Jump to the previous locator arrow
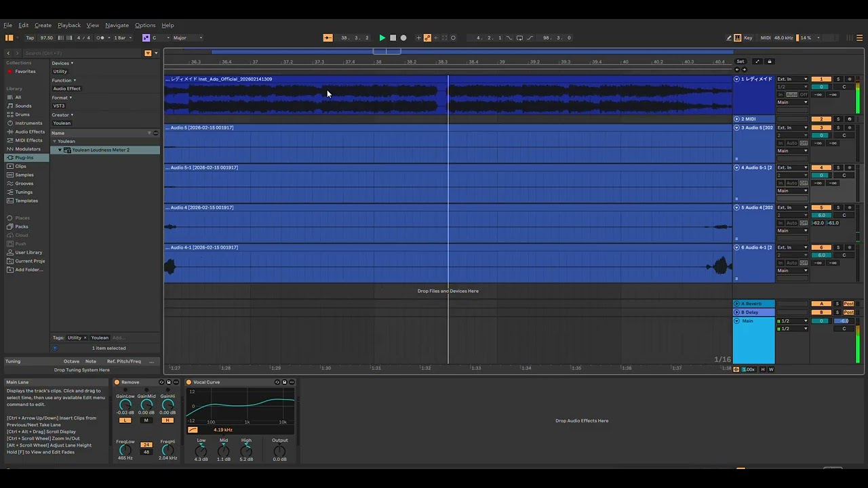The height and width of the screenshot is (488, 868). click(x=737, y=69)
